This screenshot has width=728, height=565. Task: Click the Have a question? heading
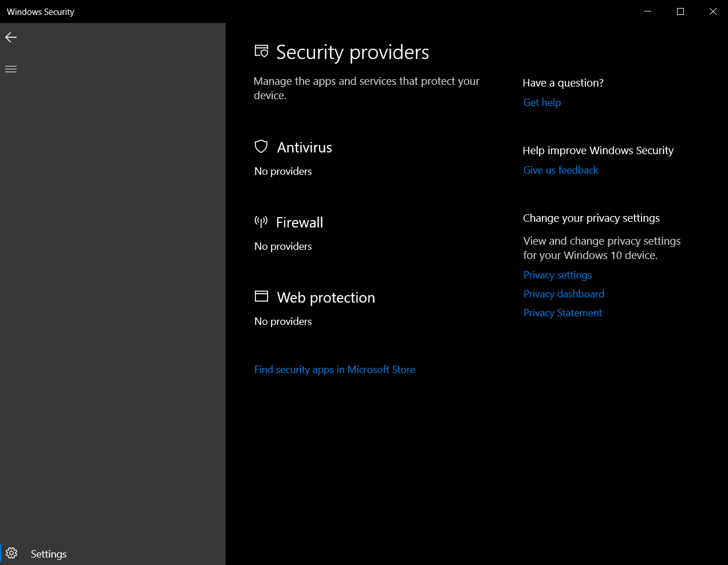(x=563, y=83)
